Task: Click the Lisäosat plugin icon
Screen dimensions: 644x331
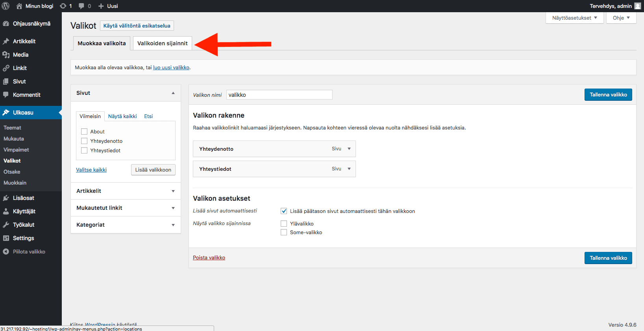Action: (6, 198)
